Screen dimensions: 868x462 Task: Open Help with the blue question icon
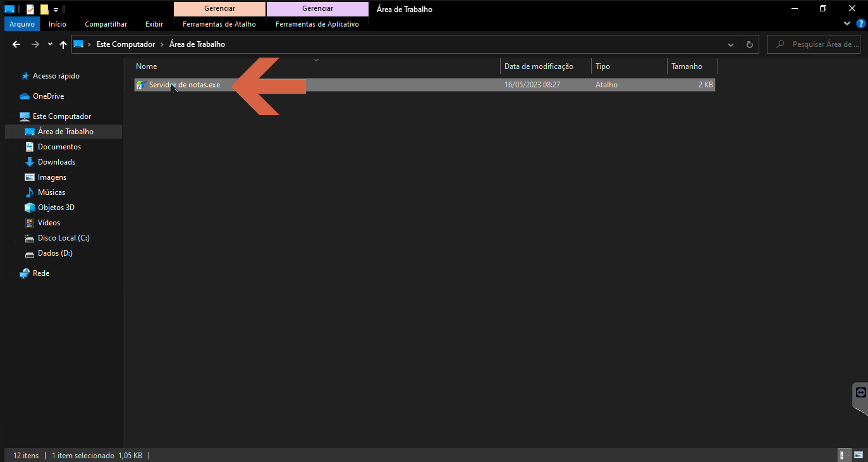pos(860,23)
